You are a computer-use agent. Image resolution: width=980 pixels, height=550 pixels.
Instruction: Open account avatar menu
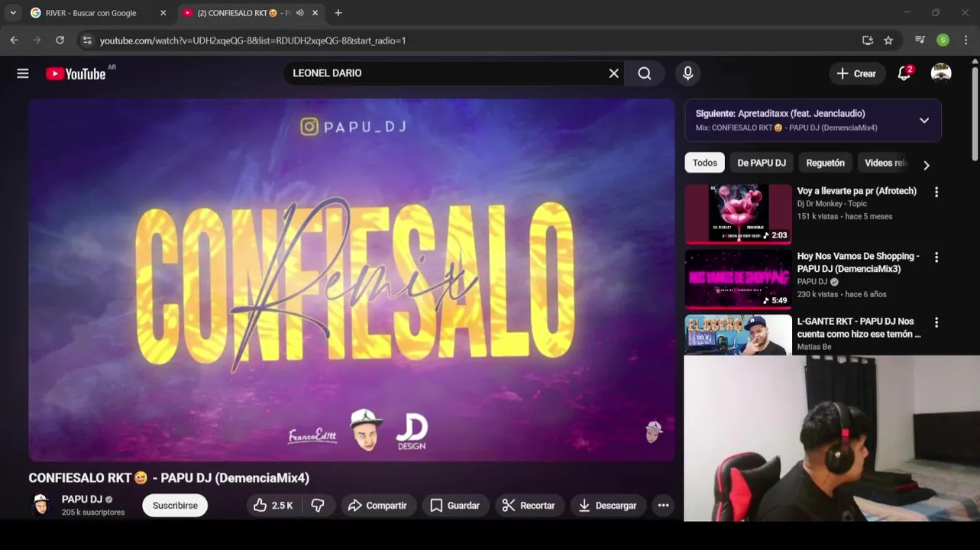(x=941, y=73)
